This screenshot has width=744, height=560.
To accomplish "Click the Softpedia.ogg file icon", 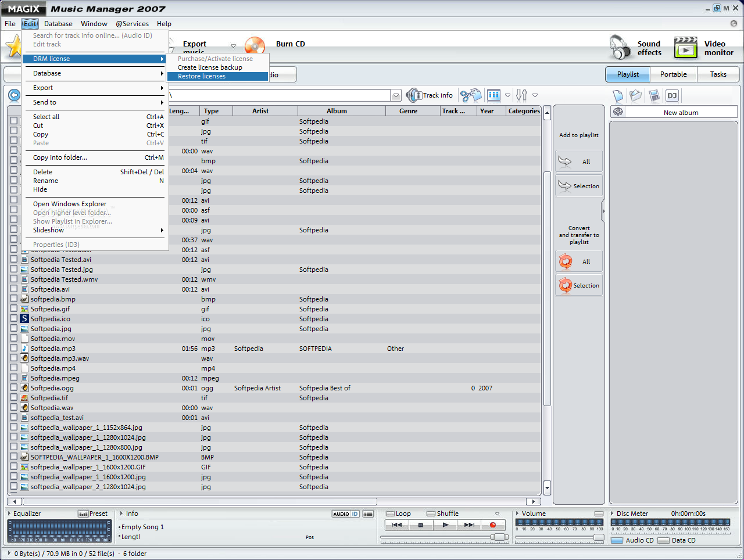I will pos(24,388).
